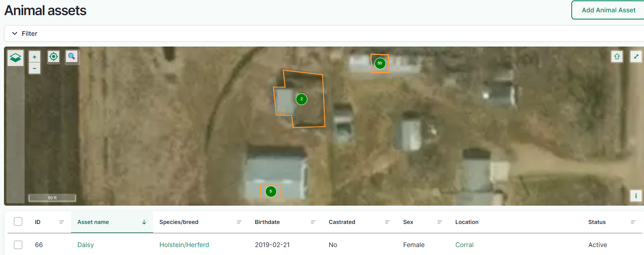Screen dimensions: 644x255
Task: Sort table by ID column
Action: coord(38,222)
